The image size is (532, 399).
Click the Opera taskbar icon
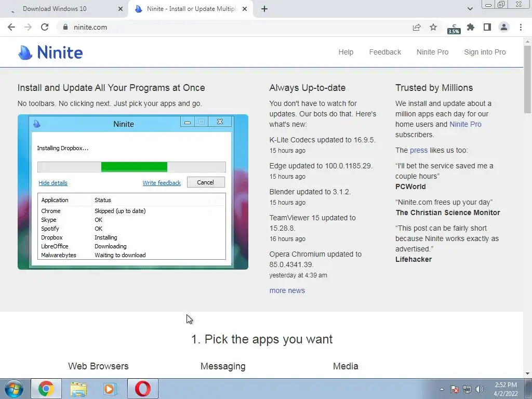[x=143, y=389]
